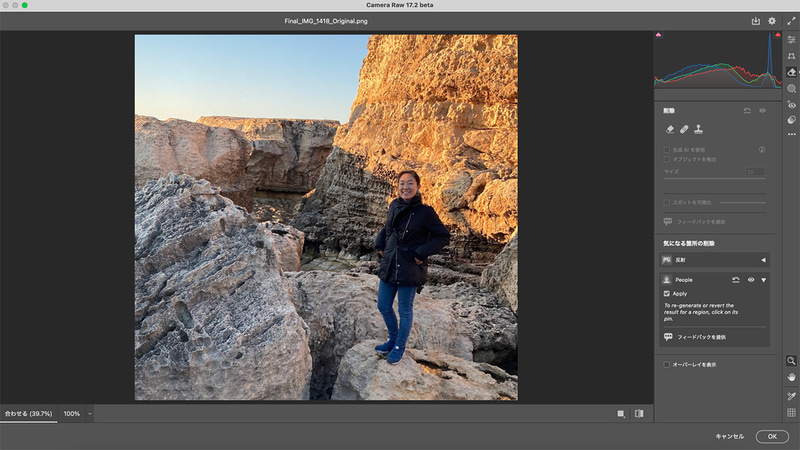The image size is (800, 450).
Task: Select the Zoom magnifier tool
Action: 791,360
